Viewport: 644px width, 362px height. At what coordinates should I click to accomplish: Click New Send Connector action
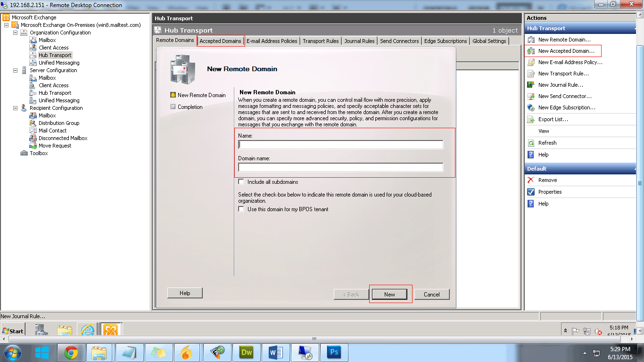(x=565, y=96)
